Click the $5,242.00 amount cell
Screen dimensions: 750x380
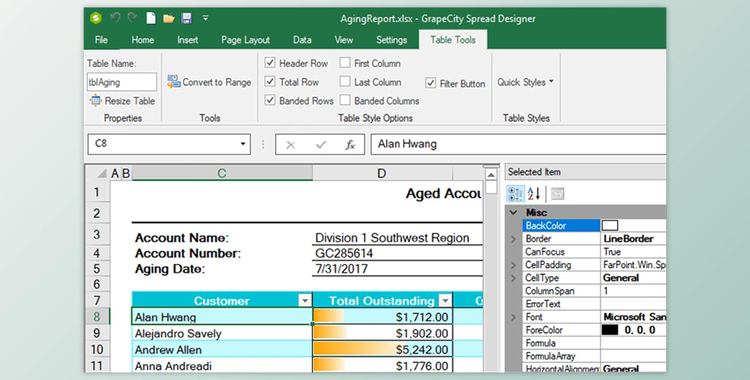tap(382, 349)
